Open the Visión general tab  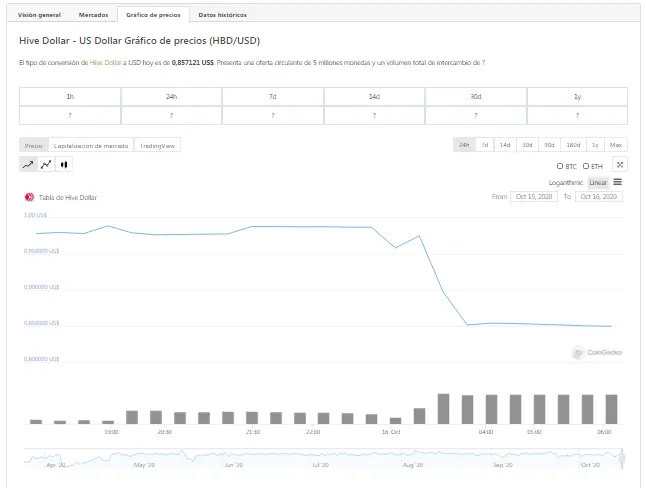click(39, 15)
